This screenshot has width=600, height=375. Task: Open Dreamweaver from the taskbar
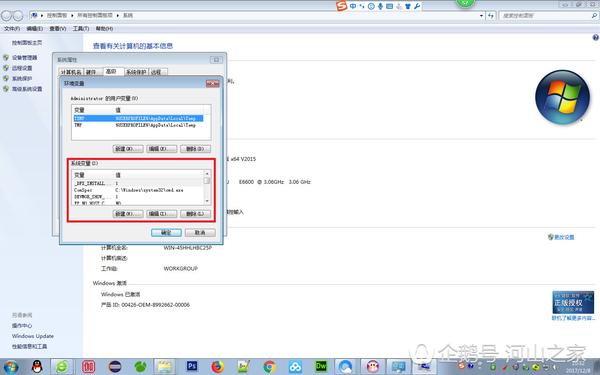[x=321, y=367]
